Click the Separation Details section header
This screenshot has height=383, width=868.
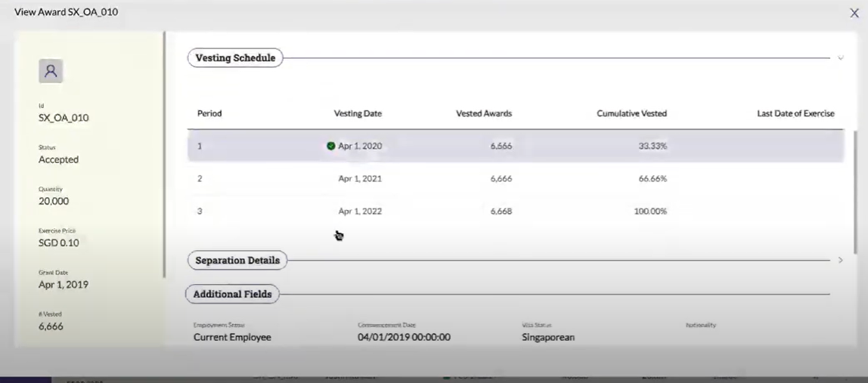tap(237, 260)
